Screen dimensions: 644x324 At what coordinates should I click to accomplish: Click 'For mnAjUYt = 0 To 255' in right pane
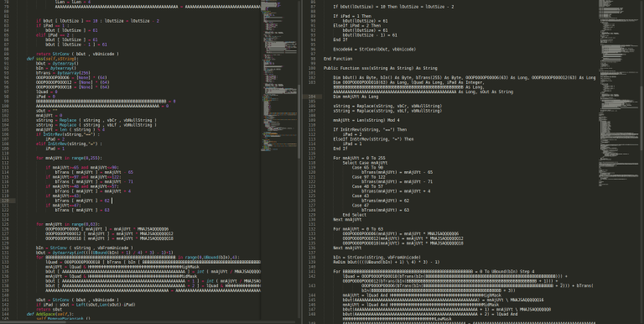click(359, 158)
